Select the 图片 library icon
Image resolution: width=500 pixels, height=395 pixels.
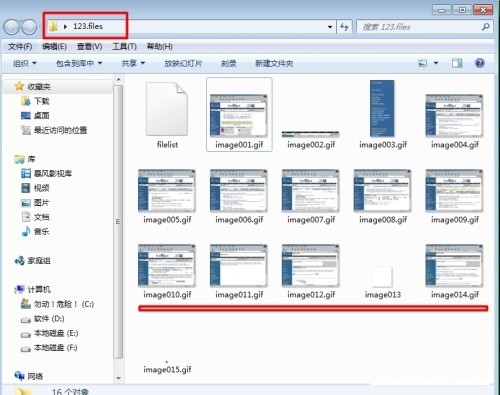click(26, 203)
